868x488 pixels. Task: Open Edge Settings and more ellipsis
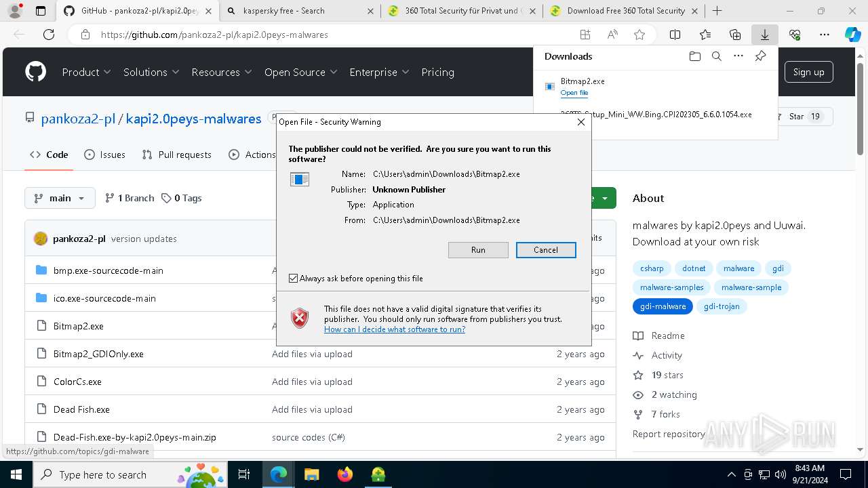tap(825, 35)
